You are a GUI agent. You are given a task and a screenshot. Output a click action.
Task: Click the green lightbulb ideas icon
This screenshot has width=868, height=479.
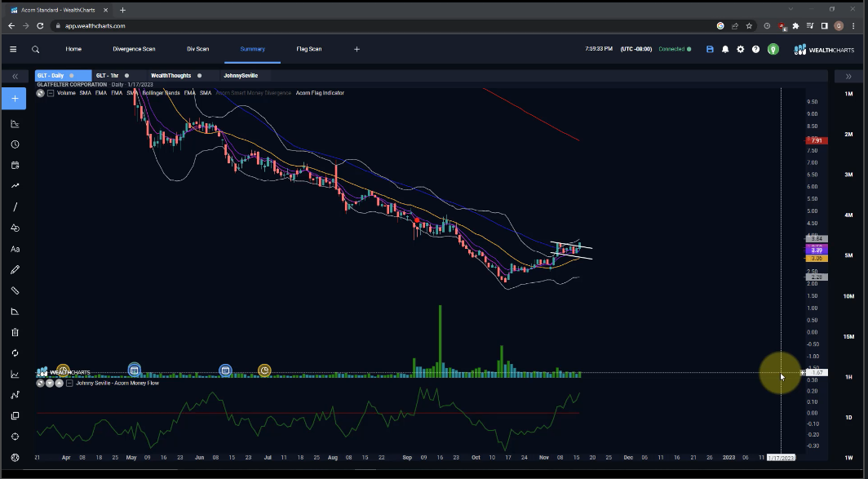(x=773, y=49)
